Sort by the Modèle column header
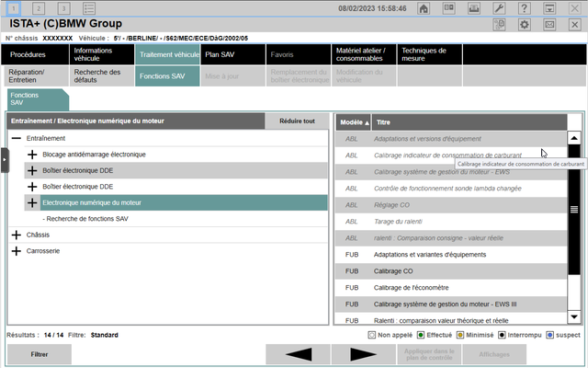Viewport: 588px width, 368px height. tap(353, 122)
